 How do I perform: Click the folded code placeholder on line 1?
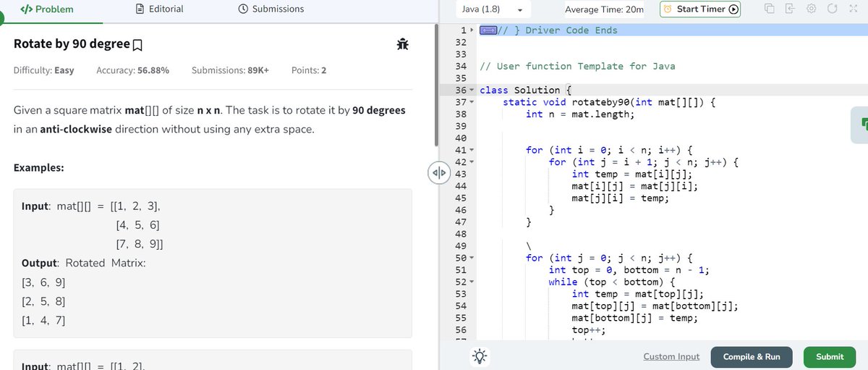[x=488, y=30]
